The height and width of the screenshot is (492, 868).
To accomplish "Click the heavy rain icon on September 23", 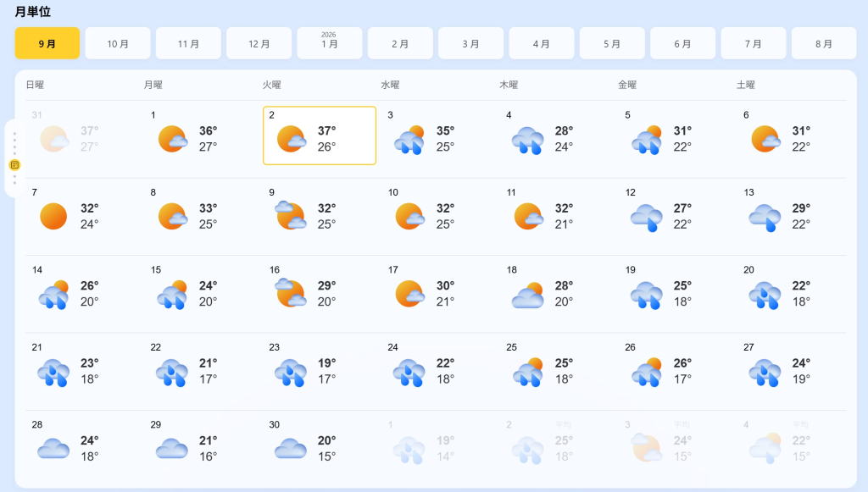I will (291, 372).
